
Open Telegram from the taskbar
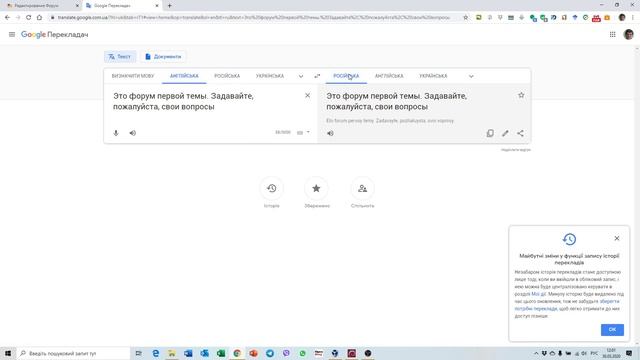click(270, 353)
